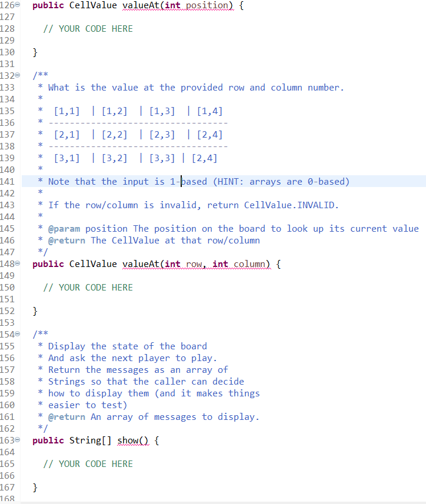Collapse the valueAt(int position) method at line 126
The image size is (426, 504).
pos(18,5)
